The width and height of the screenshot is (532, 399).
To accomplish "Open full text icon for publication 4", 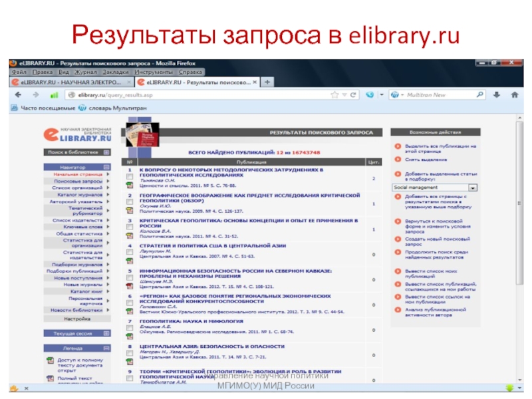I will (130, 261).
